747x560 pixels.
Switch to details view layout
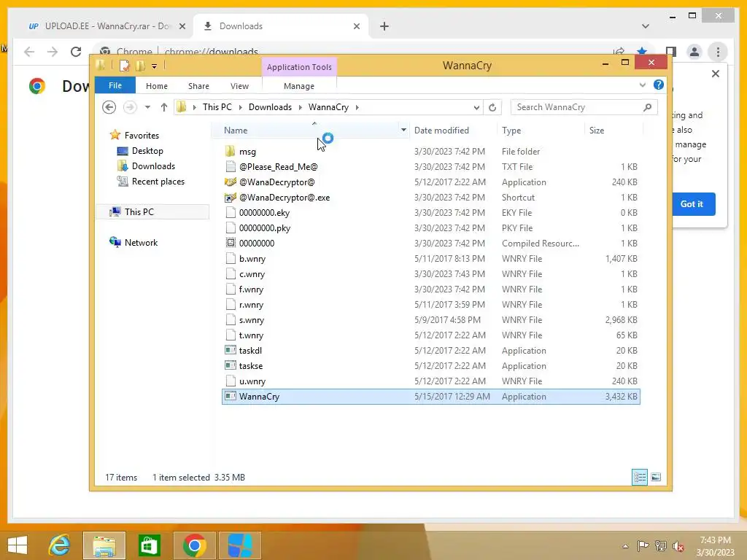pos(640,477)
